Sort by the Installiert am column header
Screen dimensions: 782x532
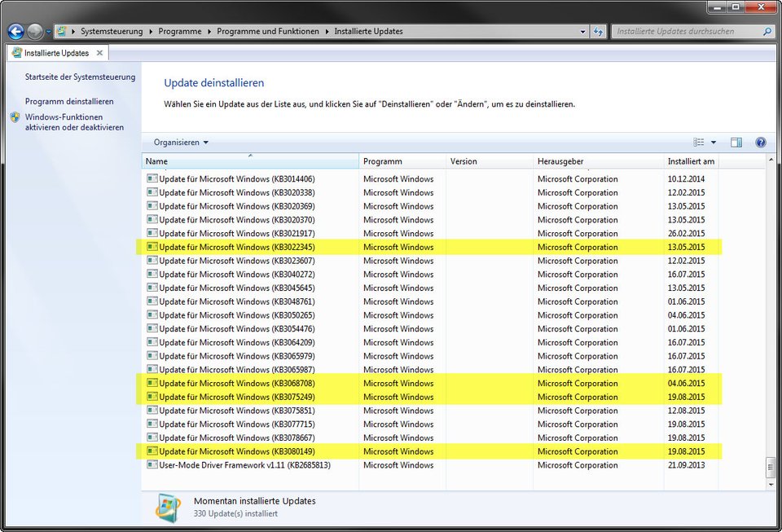pyautogui.click(x=692, y=161)
